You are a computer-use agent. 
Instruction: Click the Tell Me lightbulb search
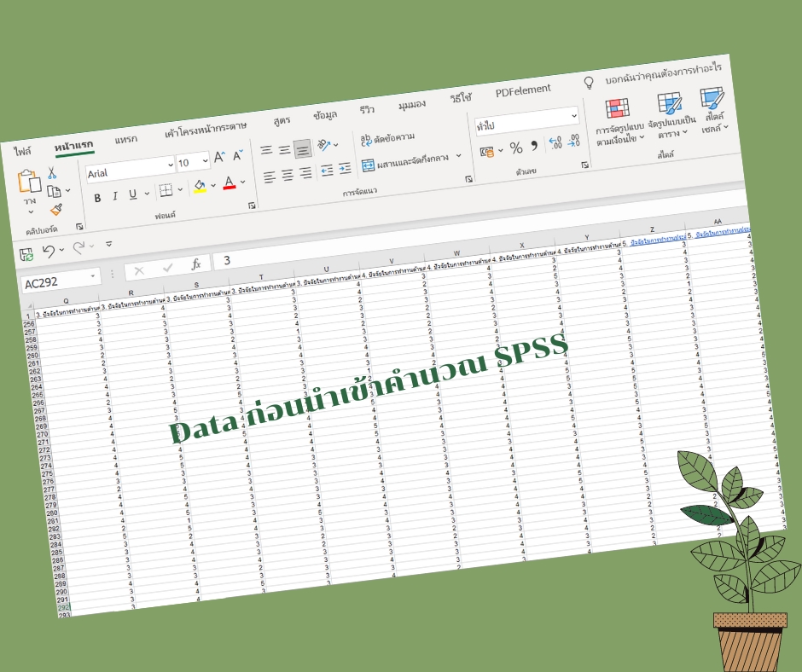[589, 82]
